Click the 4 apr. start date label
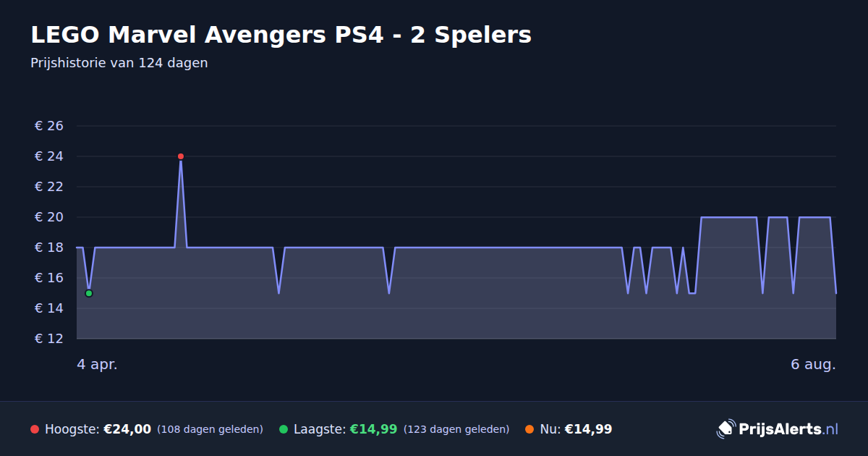868x456 pixels. click(97, 365)
